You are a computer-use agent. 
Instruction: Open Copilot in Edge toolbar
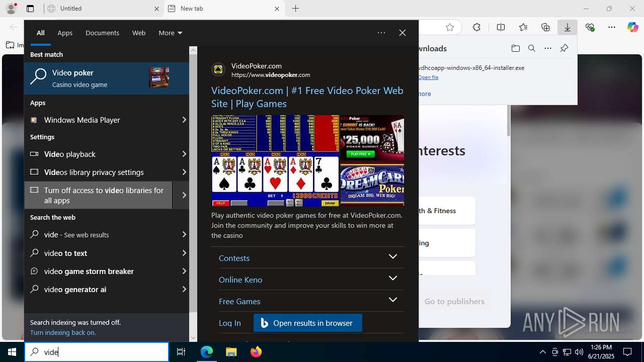coord(632,28)
